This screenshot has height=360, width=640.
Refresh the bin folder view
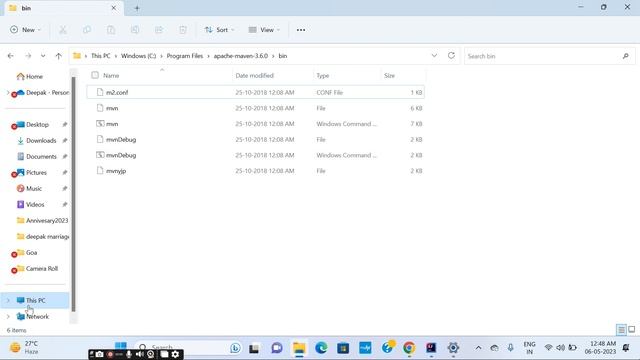click(x=451, y=56)
